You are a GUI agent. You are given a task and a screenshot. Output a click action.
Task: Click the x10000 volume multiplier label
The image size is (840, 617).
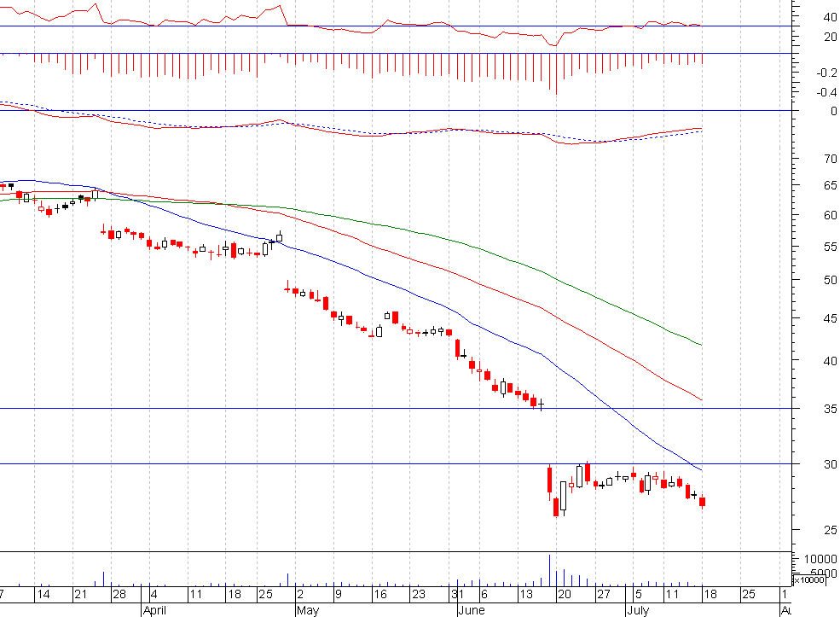(x=809, y=579)
